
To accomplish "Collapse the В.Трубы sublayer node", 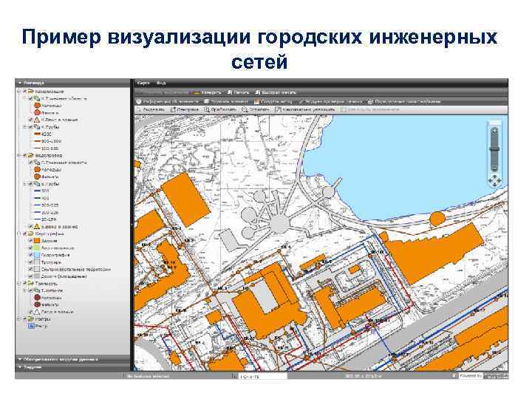I will tap(25, 184).
